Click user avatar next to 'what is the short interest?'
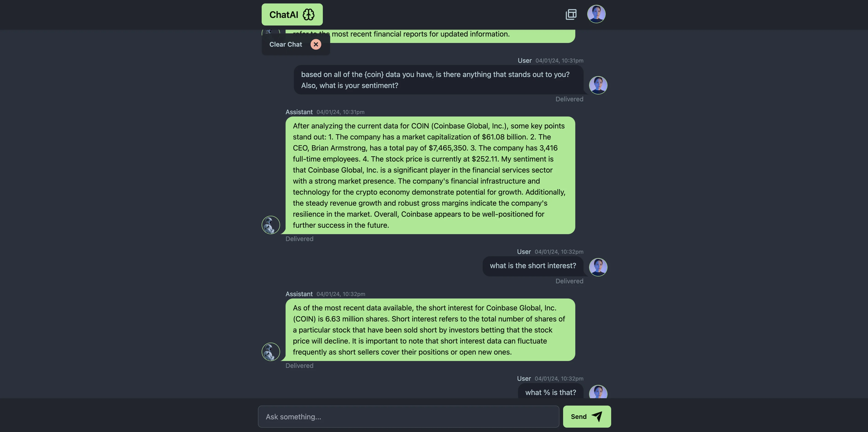 pyautogui.click(x=598, y=267)
